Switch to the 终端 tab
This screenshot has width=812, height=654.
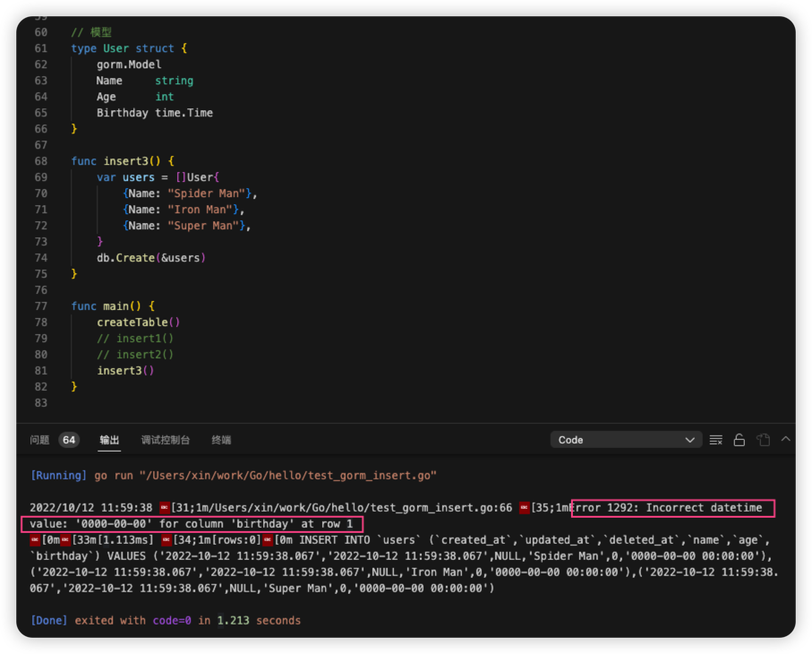pyautogui.click(x=221, y=440)
